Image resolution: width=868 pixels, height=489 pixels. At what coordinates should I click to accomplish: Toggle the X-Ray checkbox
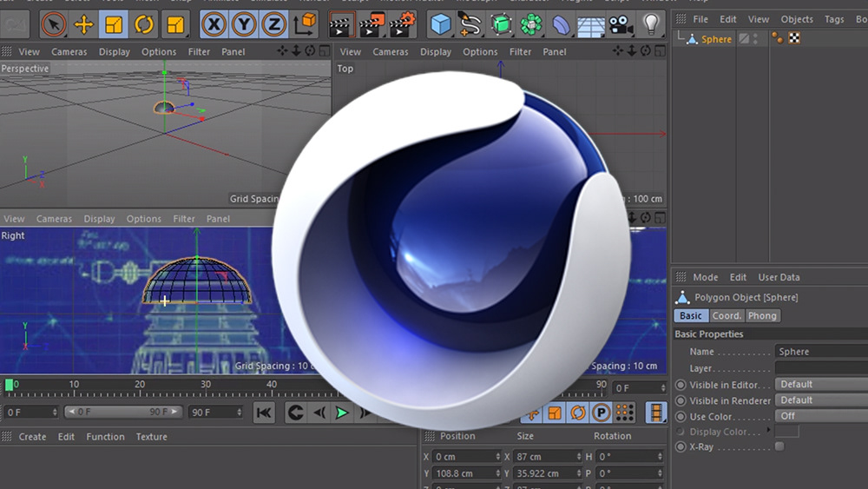pos(779,446)
